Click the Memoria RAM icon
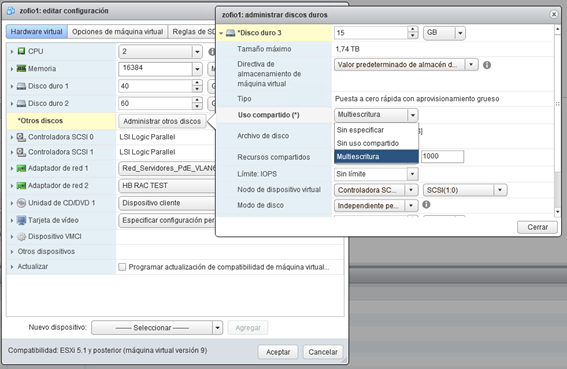The height and width of the screenshot is (369, 567). click(21, 68)
